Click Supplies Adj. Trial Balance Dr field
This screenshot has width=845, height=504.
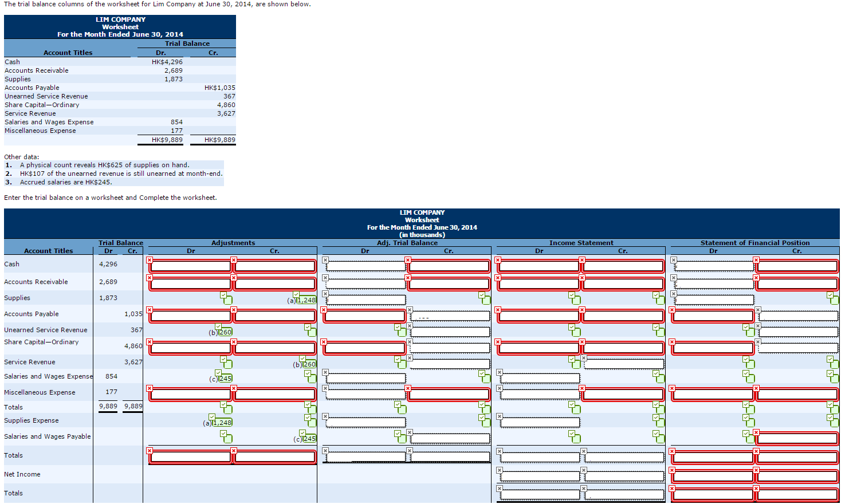coord(366,300)
